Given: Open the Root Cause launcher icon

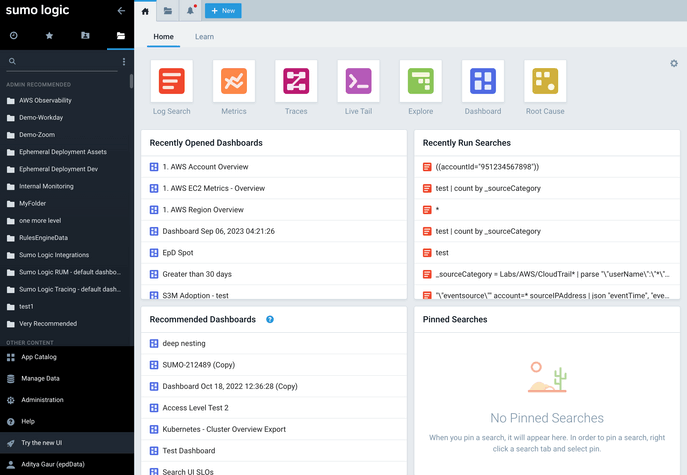Looking at the screenshot, I should (x=545, y=81).
